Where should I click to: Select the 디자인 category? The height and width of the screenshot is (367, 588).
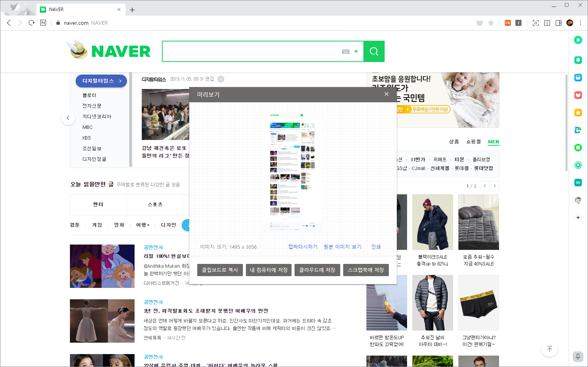point(168,225)
